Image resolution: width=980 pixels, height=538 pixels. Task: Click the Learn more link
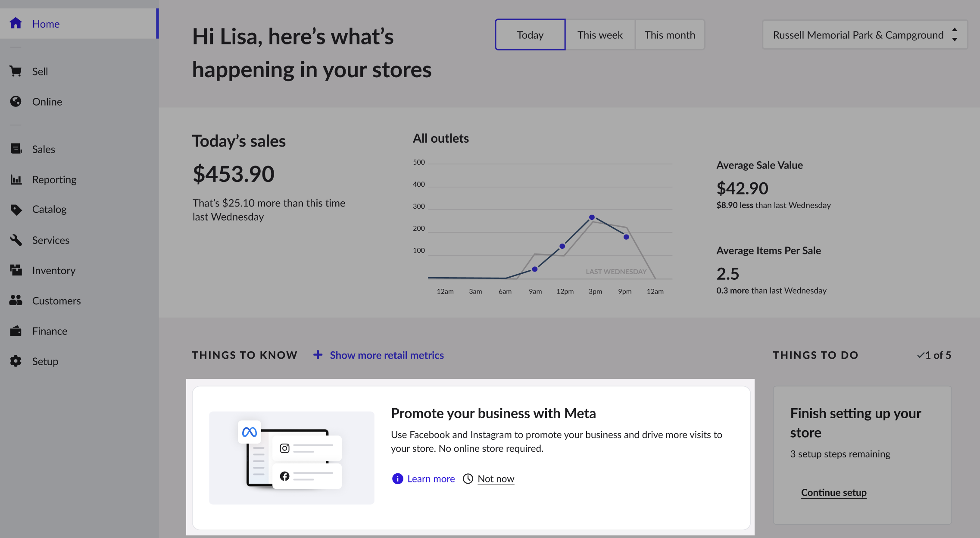tap(431, 479)
